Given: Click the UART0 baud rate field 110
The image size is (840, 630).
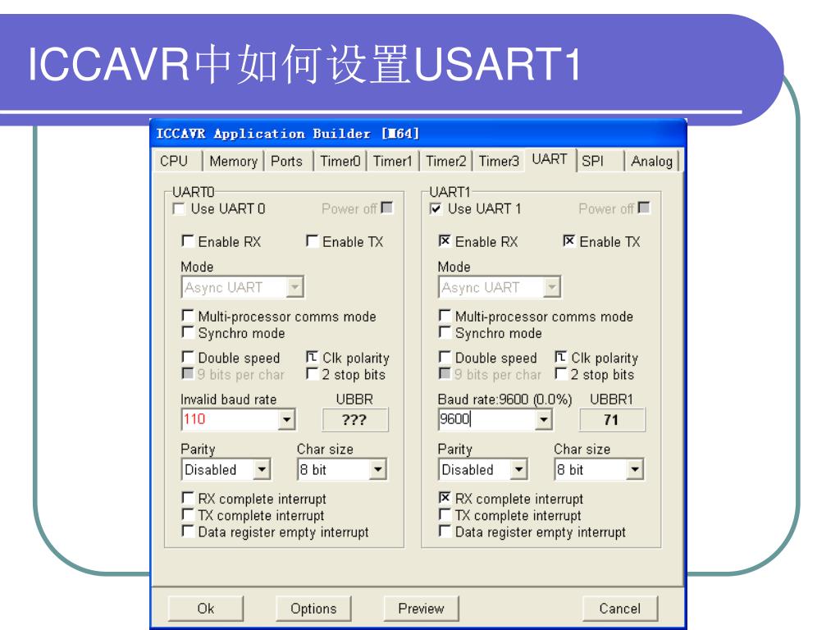Looking at the screenshot, I should [231, 419].
